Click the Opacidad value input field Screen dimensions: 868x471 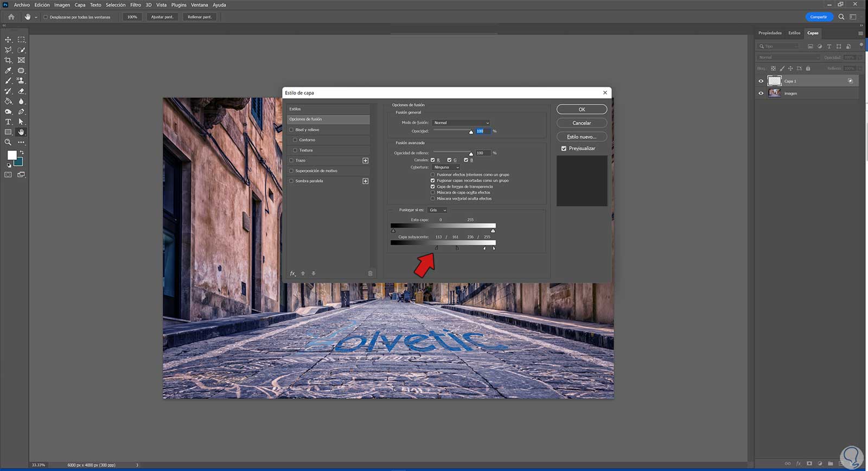point(482,131)
